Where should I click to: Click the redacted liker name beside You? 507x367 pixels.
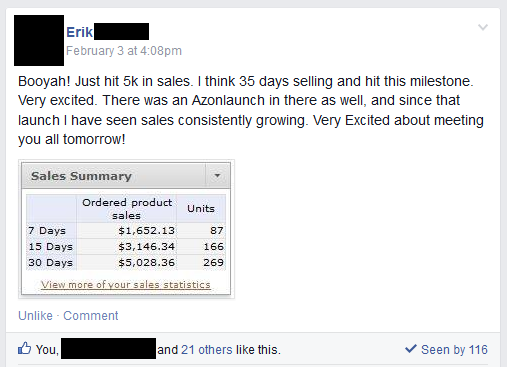tap(108, 348)
